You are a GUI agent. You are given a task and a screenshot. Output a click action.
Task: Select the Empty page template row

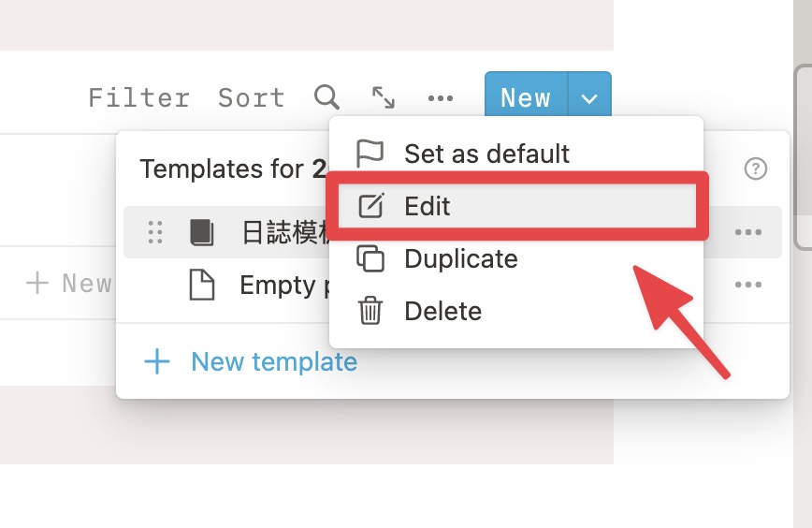coord(452,285)
